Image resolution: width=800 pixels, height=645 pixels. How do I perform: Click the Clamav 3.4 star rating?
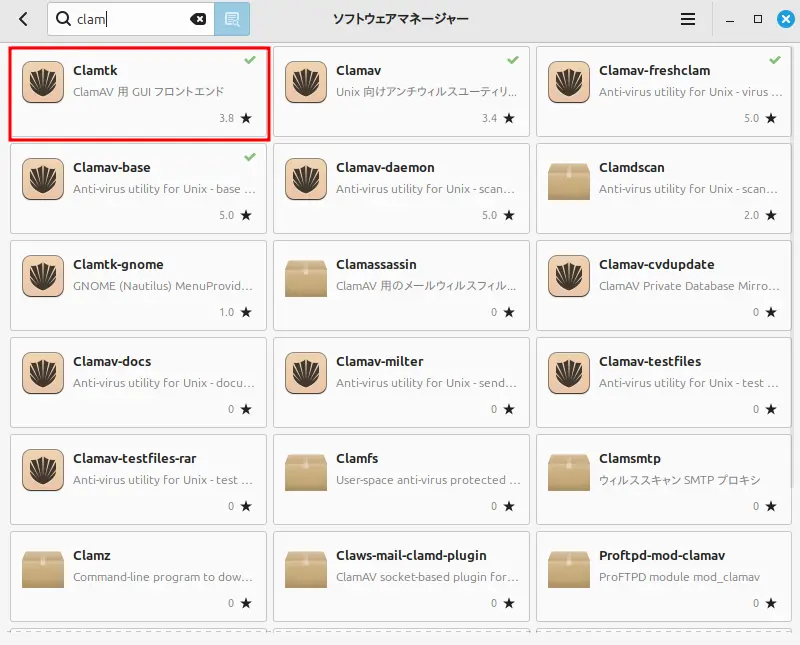(x=498, y=118)
